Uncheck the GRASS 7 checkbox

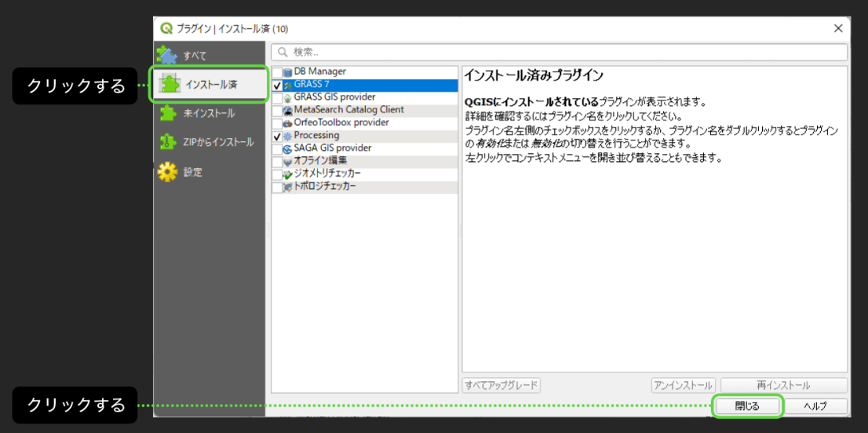click(277, 85)
